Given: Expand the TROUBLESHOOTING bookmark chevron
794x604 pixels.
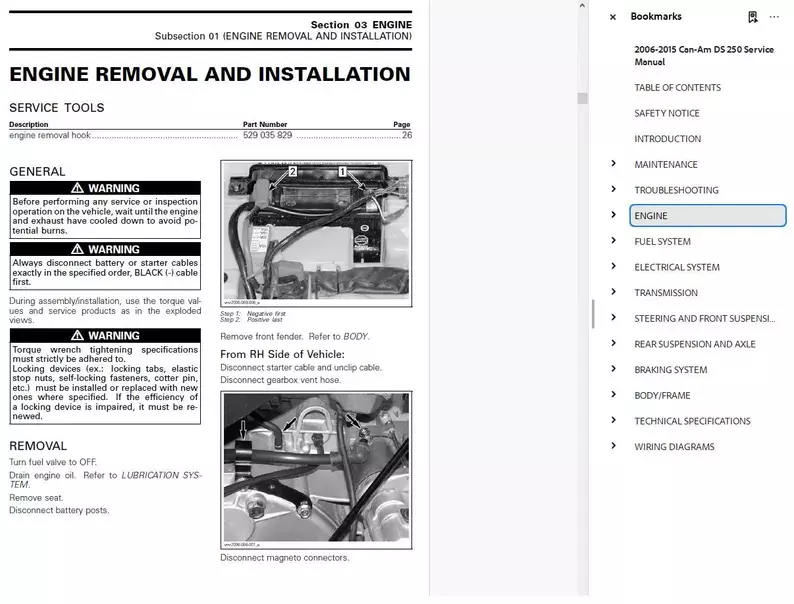Looking at the screenshot, I should pyautogui.click(x=613, y=190).
